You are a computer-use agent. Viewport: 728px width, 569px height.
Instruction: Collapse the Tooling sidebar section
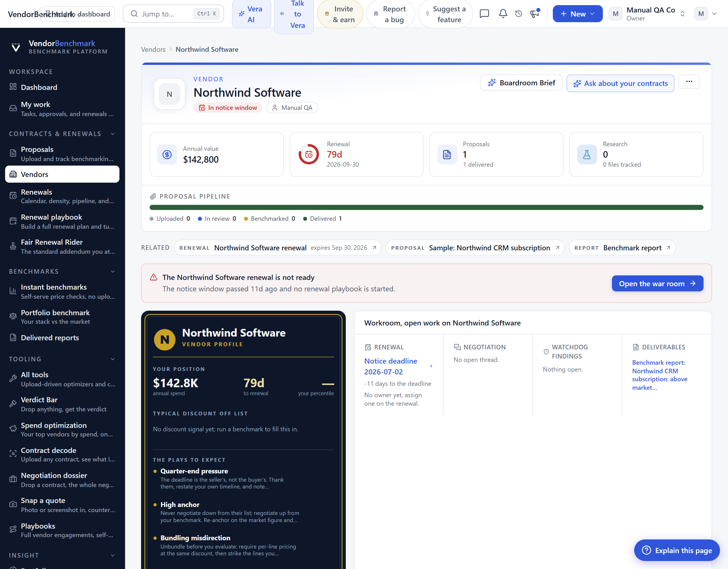113,359
